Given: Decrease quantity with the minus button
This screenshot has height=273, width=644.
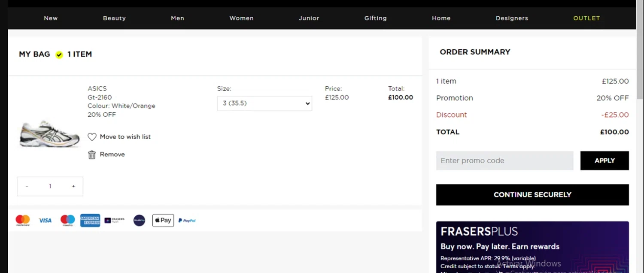Looking at the screenshot, I should point(27,186).
